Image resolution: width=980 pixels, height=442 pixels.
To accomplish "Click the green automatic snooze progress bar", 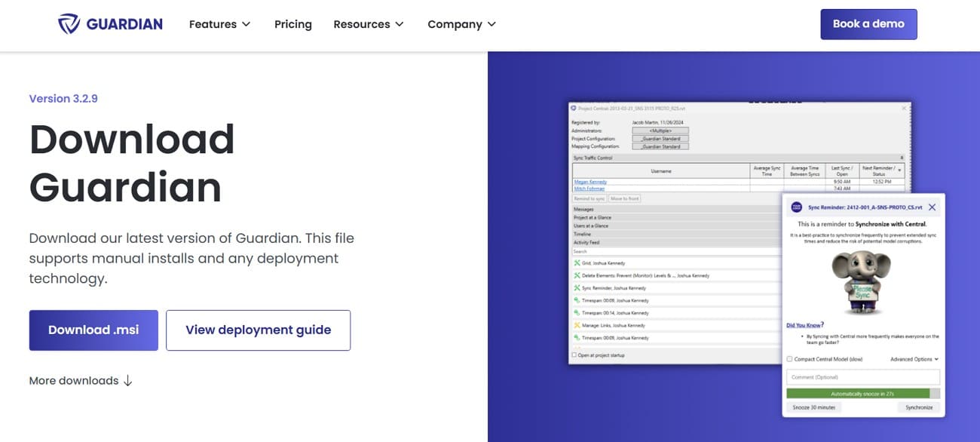I will 858,394.
